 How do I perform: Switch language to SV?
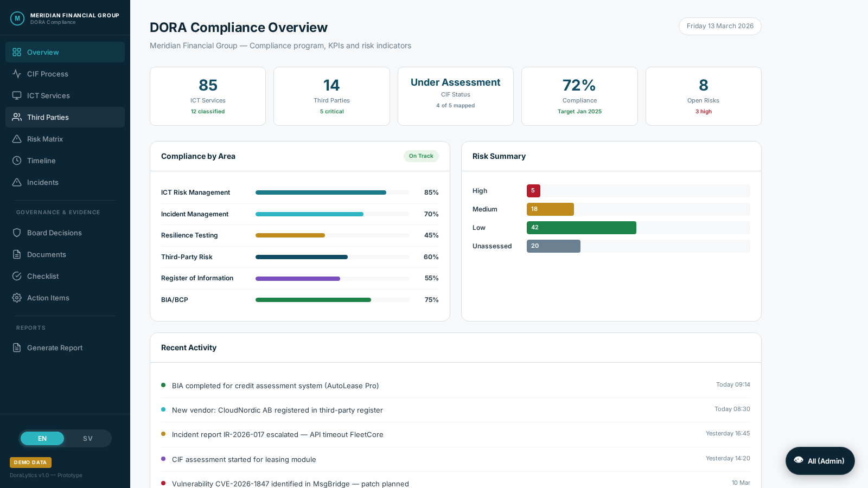point(87,439)
